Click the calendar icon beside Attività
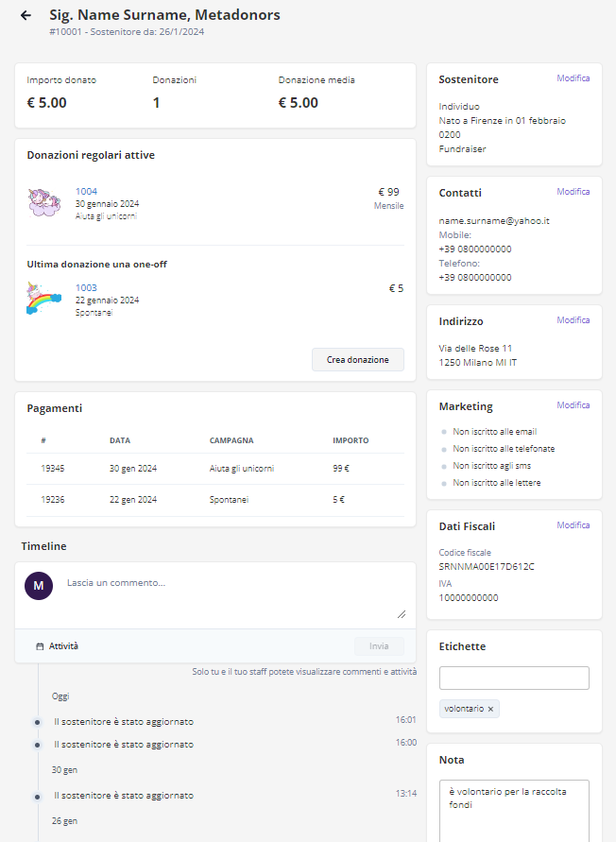616x842 pixels. 40,646
